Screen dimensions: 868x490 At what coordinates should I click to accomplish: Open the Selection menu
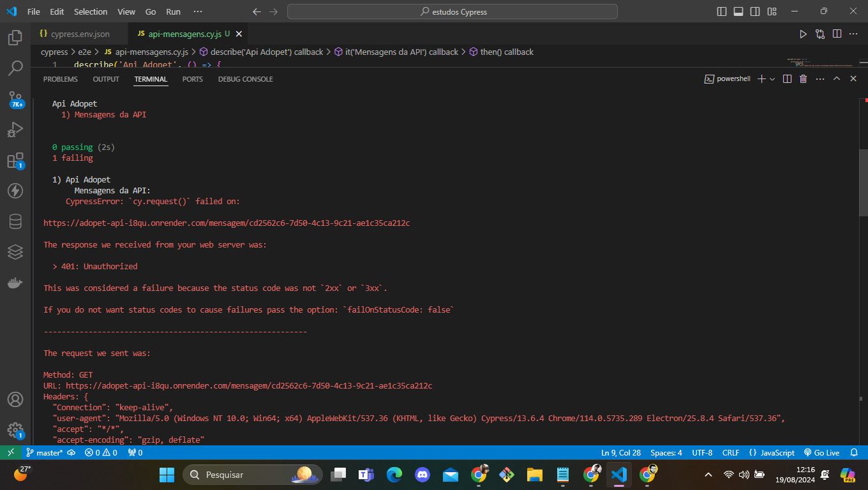(x=91, y=11)
